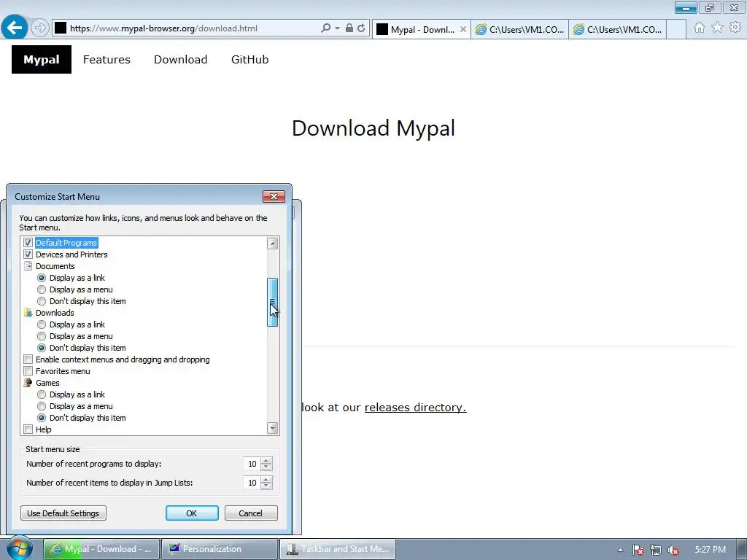The width and height of the screenshot is (747, 560).
Task: Click the Downloads folder icon in list
Action: click(28, 313)
